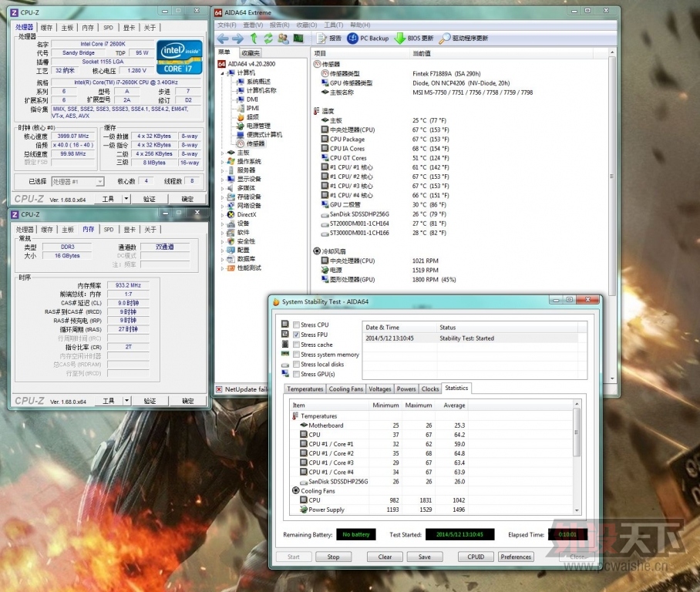The height and width of the screenshot is (592, 700).
Task: Expand the 显示设备 tree node
Action: click(x=222, y=179)
